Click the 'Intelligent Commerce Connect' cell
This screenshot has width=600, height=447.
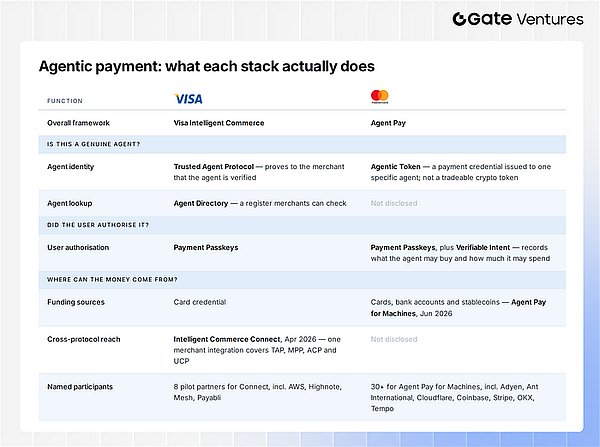(x=257, y=350)
